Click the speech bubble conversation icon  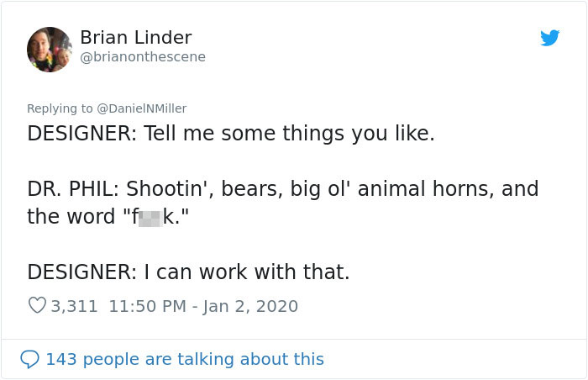tap(29, 359)
